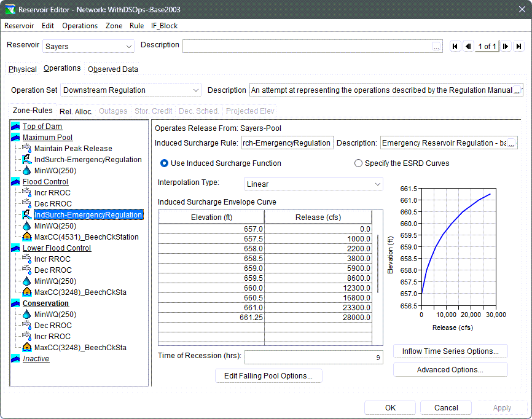Screen dimensions: 532x419
Task: Jump to last reservoir record arrow
Action: pyautogui.click(x=518, y=46)
